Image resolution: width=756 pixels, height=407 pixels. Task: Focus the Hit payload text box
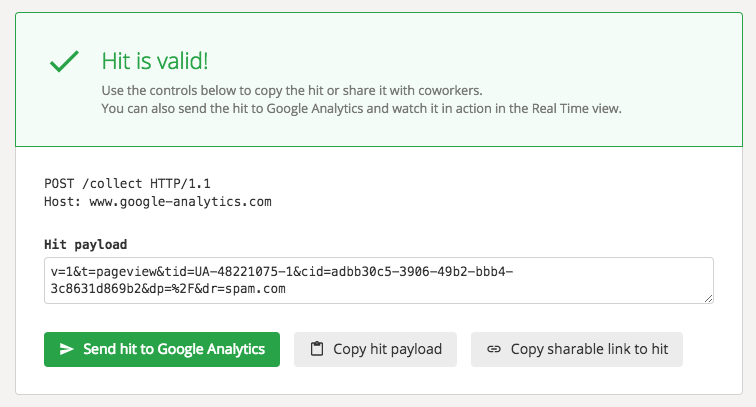pos(379,280)
